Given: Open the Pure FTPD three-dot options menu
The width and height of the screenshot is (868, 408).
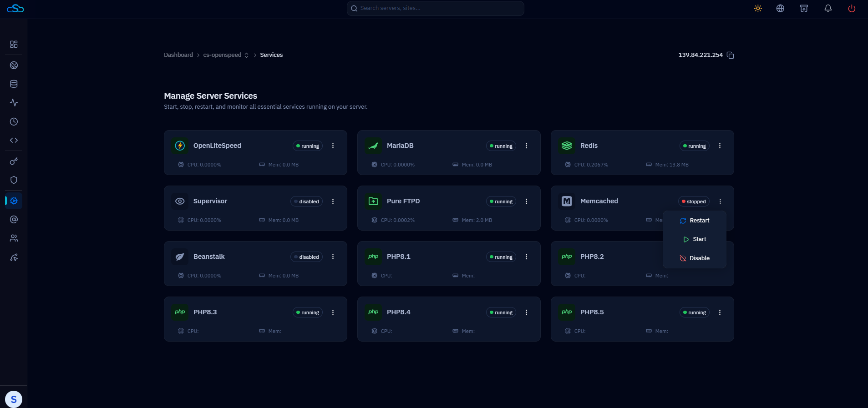Looking at the screenshot, I should pos(527,201).
